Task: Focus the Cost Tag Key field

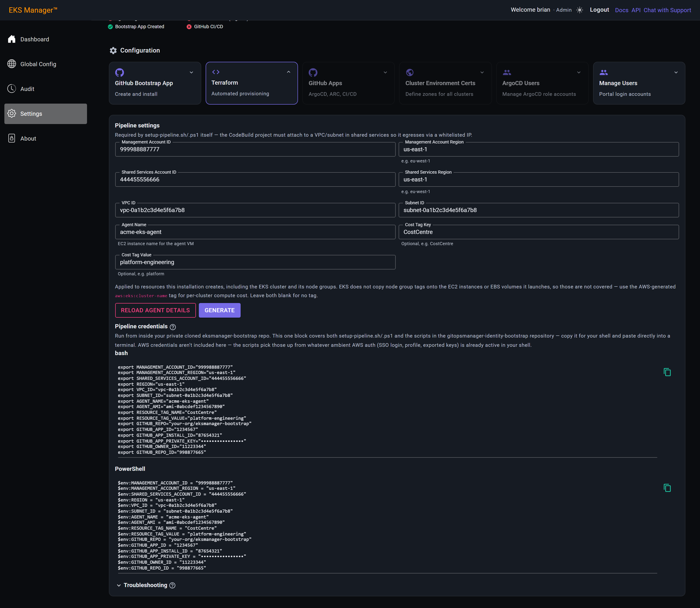Action: click(x=539, y=232)
